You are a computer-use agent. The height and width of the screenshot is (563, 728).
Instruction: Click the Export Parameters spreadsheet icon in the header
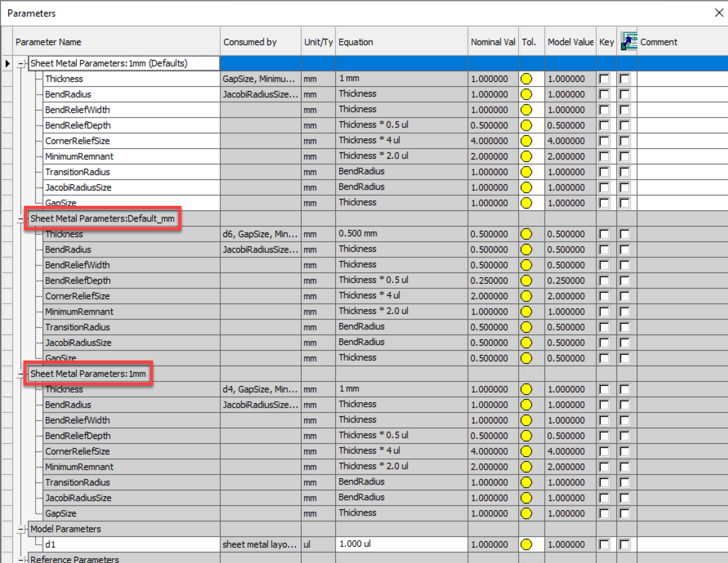pos(628,41)
